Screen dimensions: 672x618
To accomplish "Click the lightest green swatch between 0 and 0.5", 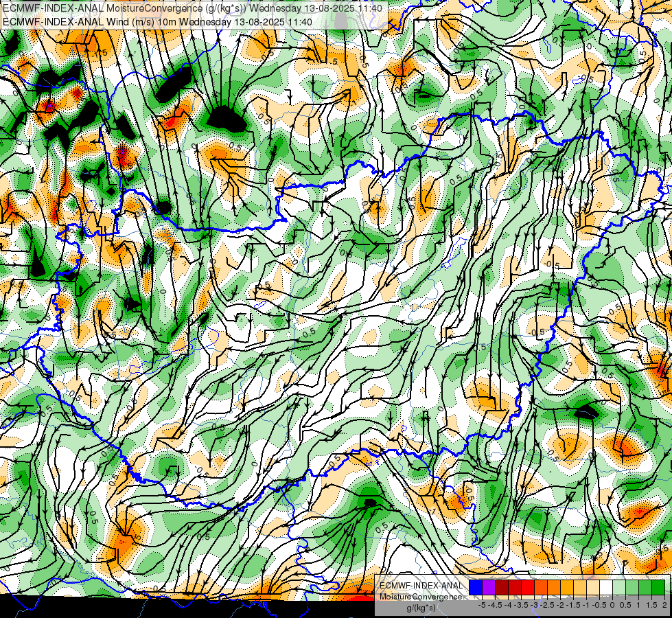I will point(619,587).
